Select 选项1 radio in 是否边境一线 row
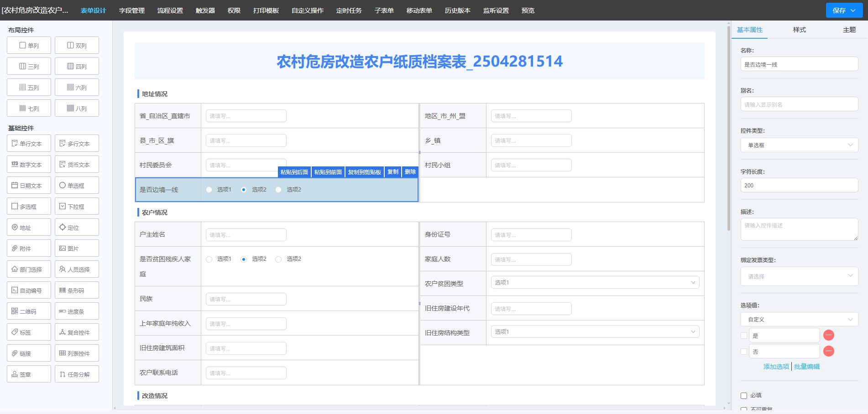Screen dimensions: 868x414 point(209,190)
